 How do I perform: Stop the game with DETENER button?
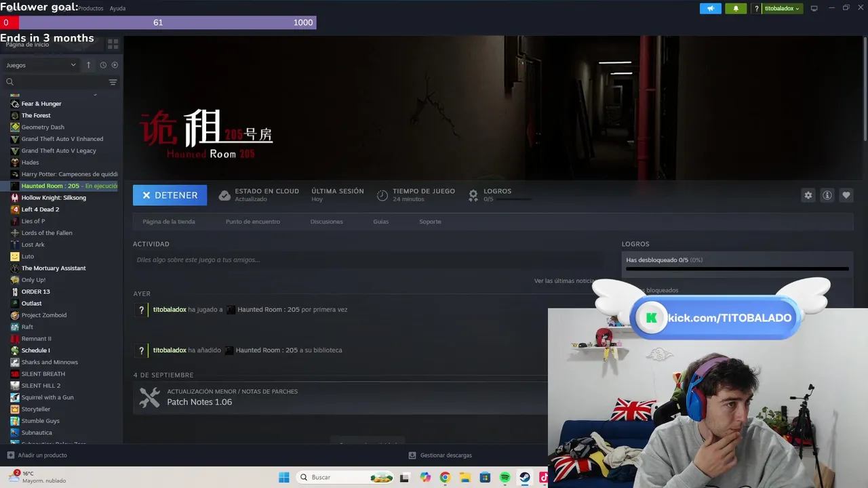170,195
